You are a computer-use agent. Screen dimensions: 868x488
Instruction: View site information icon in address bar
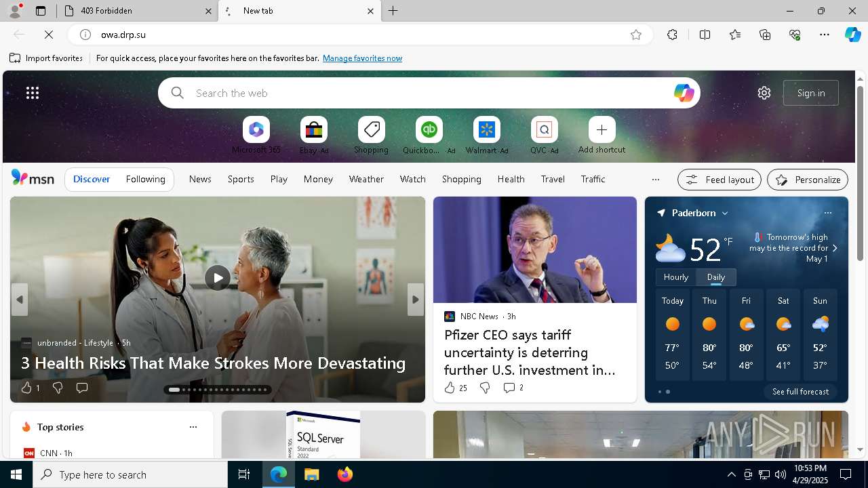click(x=85, y=35)
